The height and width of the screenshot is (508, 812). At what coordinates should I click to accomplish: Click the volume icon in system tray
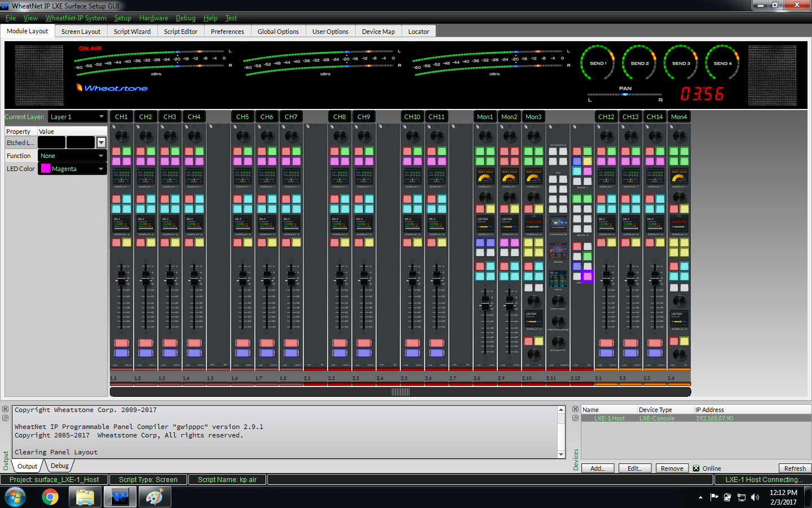click(755, 497)
